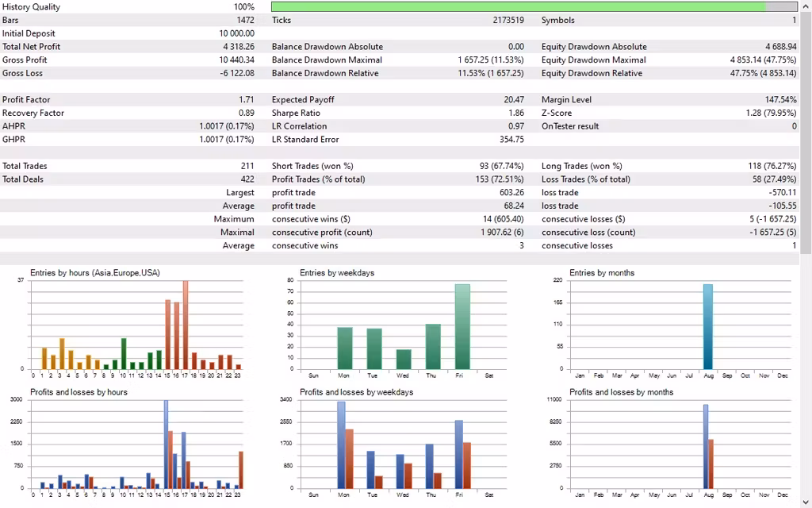Click the vertical scrollbar thumb

click(806, 131)
